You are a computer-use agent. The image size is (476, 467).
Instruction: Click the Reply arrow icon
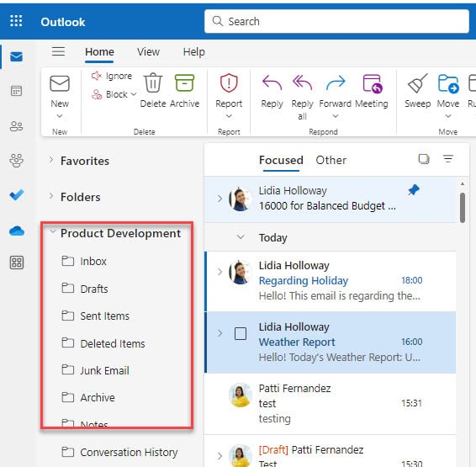click(272, 83)
